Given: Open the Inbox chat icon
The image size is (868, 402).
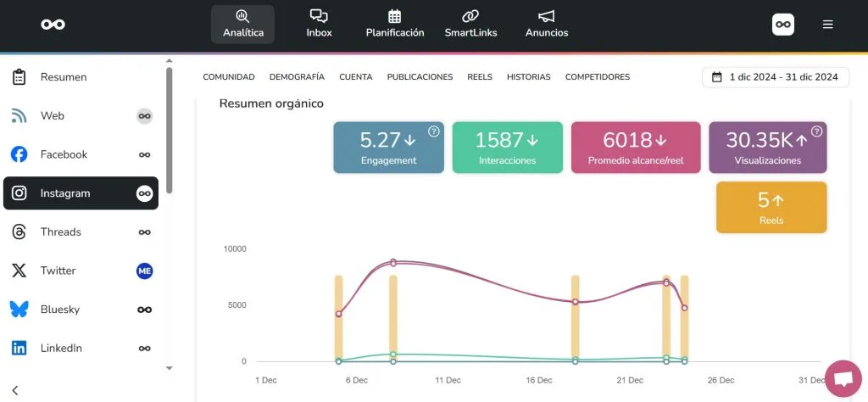Looking at the screenshot, I should (319, 17).
